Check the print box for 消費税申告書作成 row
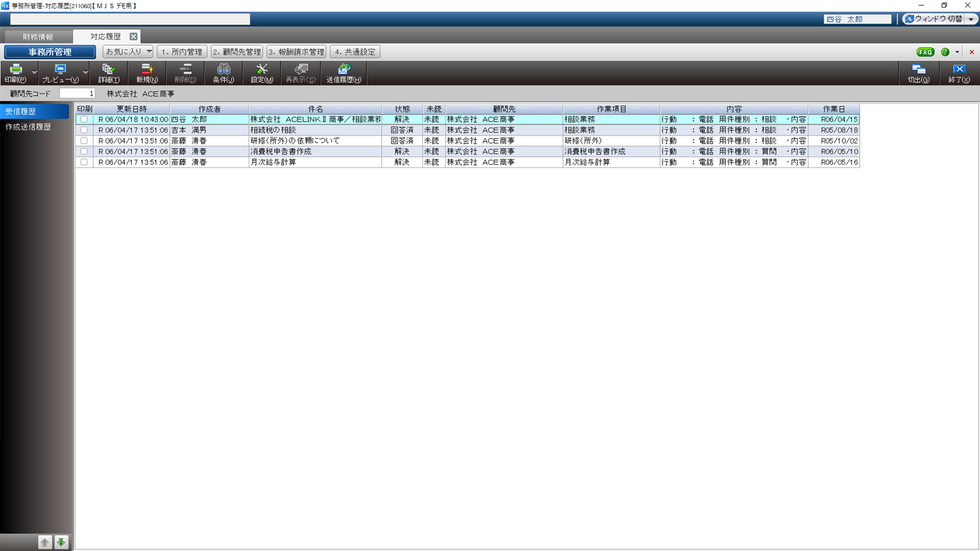 [x=84, y=152]
